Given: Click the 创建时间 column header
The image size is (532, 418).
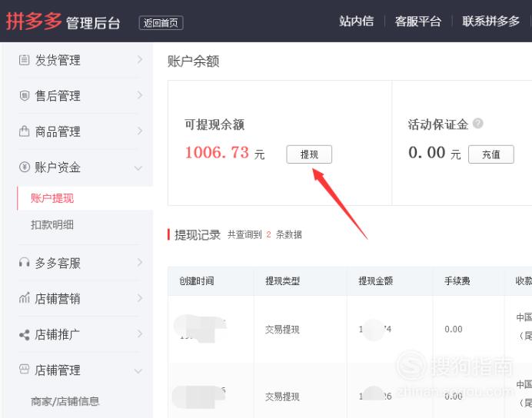Looking at the screenshot, I should [197, 280].
